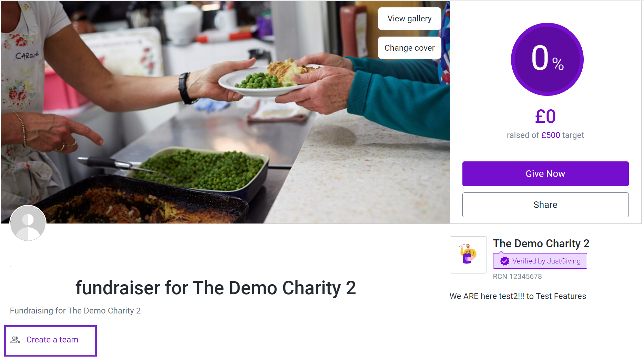644x359 pixels.
Task: Click the £0 raised amount
Action: pos(545,117)
